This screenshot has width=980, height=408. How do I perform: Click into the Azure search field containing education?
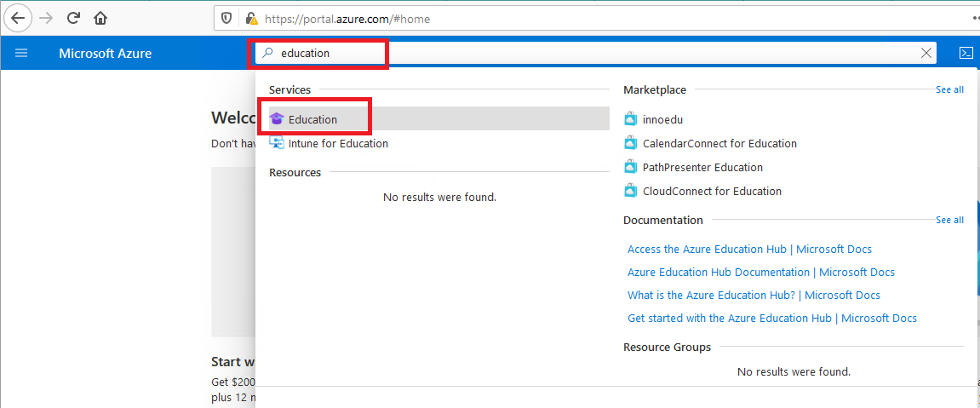click(597, 53)
